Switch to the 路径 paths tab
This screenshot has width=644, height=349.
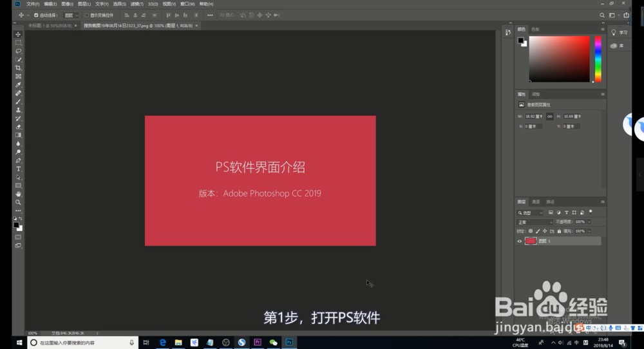[x=551, y=202]
